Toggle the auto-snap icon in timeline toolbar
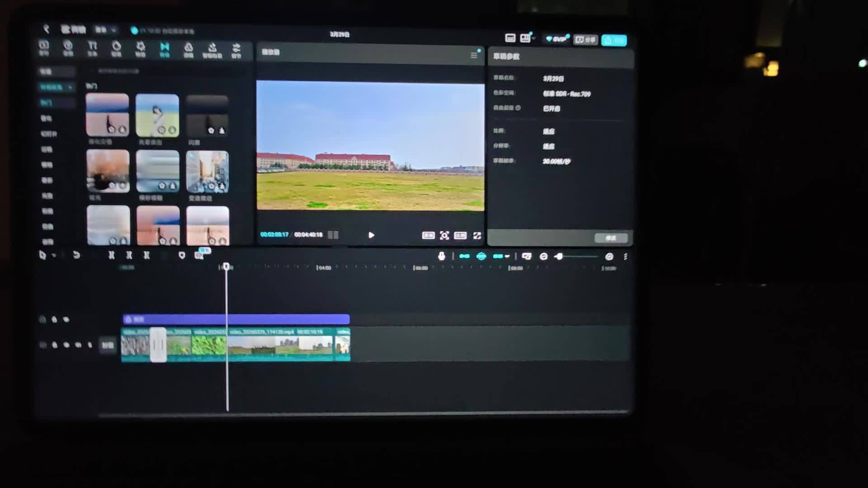Screen dimensions: 868x488 481,256
